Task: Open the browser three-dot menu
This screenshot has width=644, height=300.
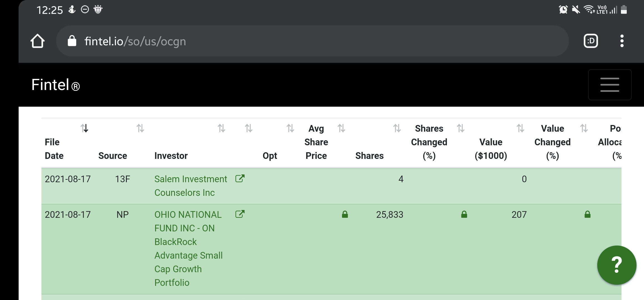Action: [x=622, y=41]
